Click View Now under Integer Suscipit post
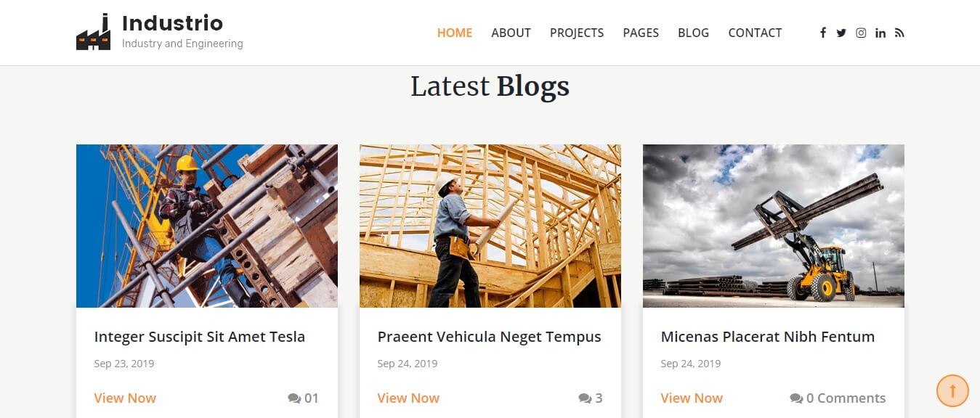Screen dimensions: 980x418 pos(125,398)
